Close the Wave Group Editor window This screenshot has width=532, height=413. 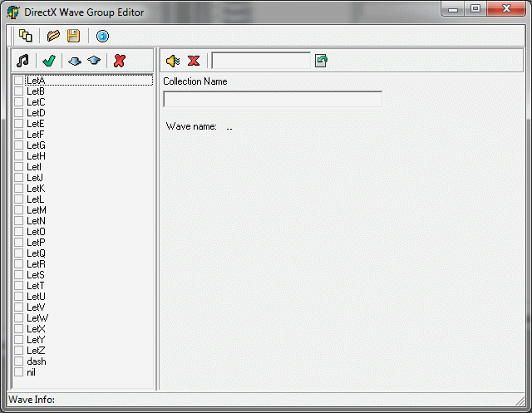pyautogui.click(x=506, y=9)
